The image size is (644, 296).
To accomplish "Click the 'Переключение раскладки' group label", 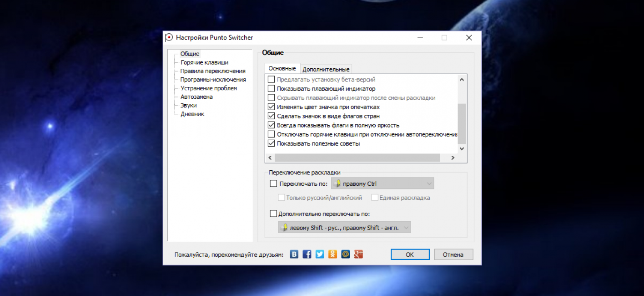I will tap(305, 173).
